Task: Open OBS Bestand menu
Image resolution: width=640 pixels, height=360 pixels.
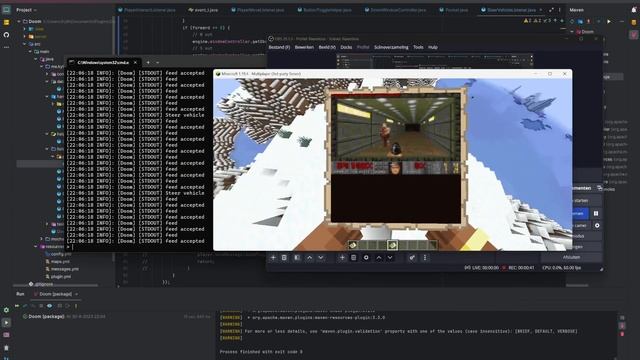Action: (279, 47)
